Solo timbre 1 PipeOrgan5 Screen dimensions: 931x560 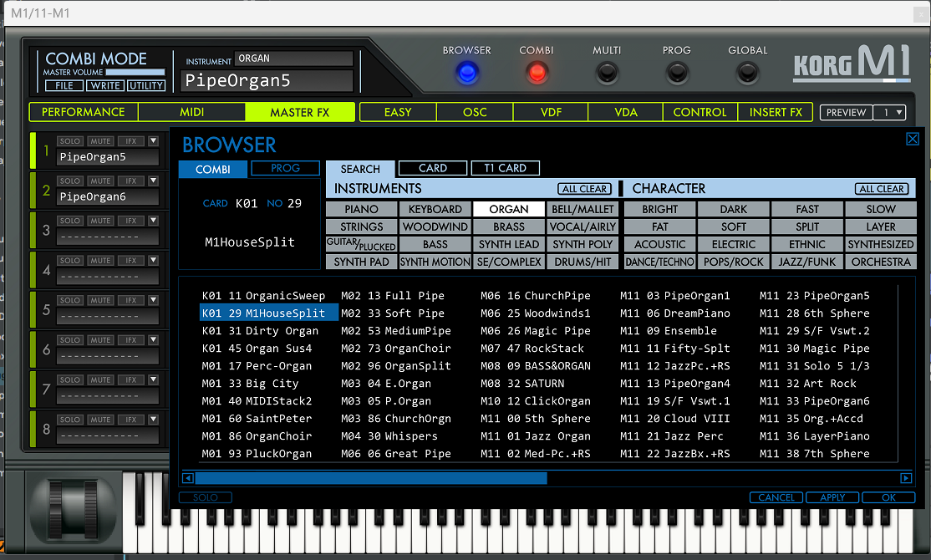click(x=70, y=141)
